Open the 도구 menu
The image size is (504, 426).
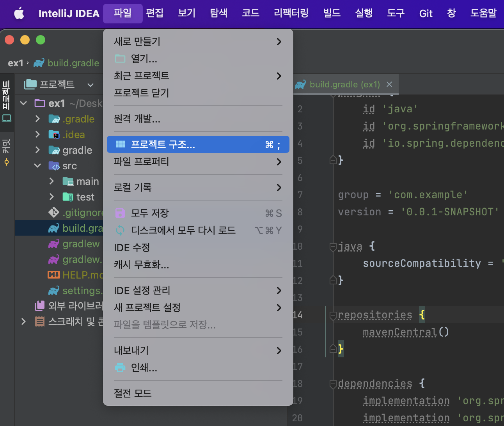[396, 13]
